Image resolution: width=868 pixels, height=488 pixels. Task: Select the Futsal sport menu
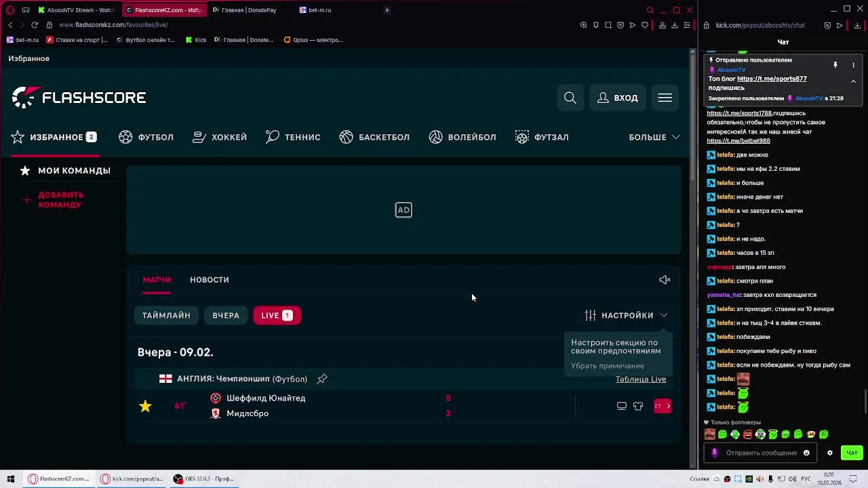click(542, 137)
